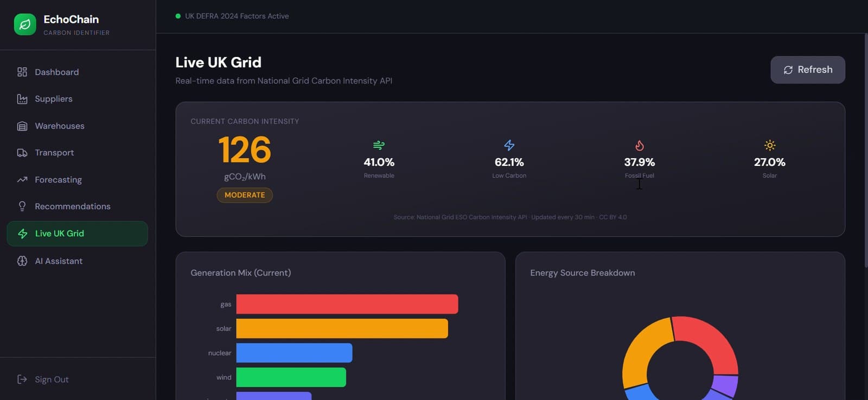Click the 'Source: National Grid ESO' footnote
The width and height of the screenshot is (868, 400).
tap(510, 217)
